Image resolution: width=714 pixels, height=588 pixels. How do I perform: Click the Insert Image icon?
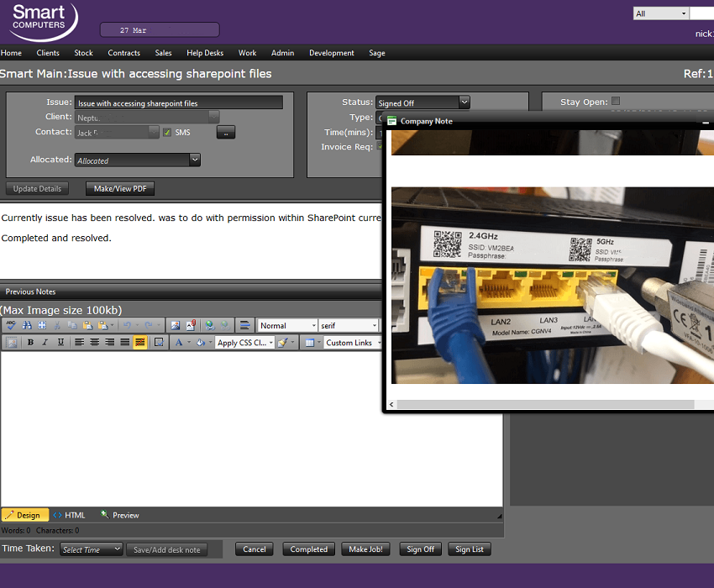(x=175, y=325)
